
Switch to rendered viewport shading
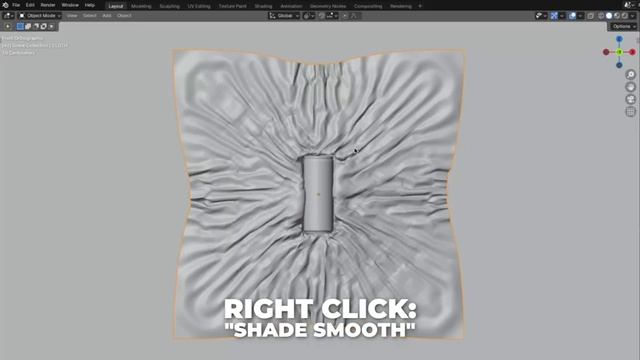624,16
